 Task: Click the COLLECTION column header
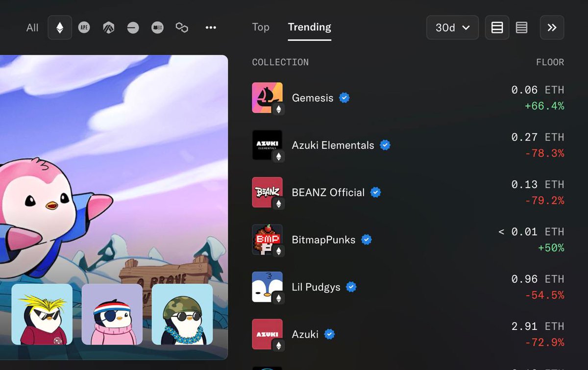tap(280, 62)
